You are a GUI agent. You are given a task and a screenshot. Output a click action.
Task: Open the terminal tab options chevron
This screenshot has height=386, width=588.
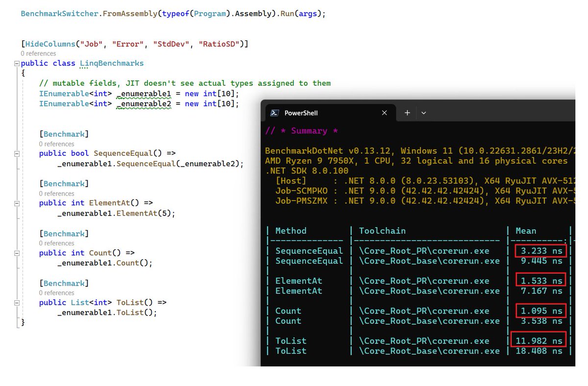pos(423,113)
